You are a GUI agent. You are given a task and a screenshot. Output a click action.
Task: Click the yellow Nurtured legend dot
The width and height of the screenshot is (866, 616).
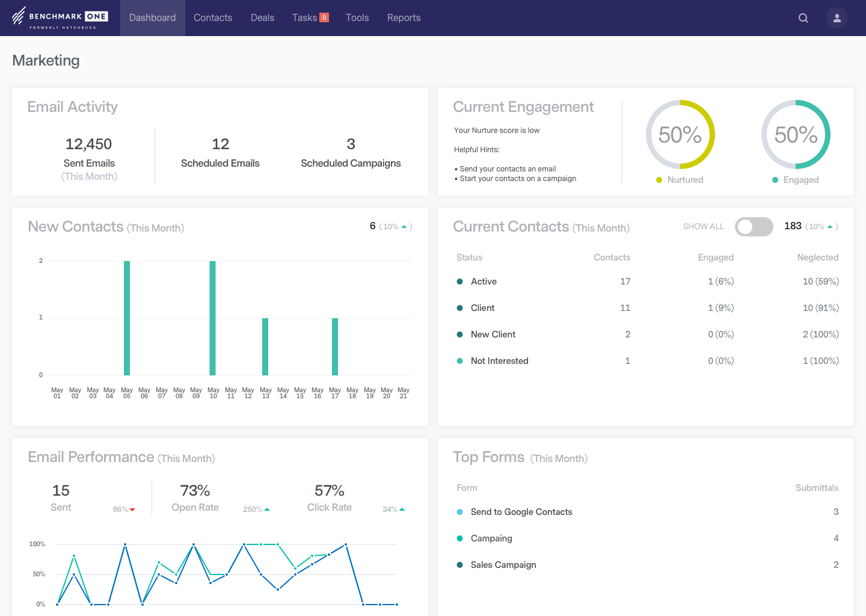pyautogui.click(x=659, y=179)
